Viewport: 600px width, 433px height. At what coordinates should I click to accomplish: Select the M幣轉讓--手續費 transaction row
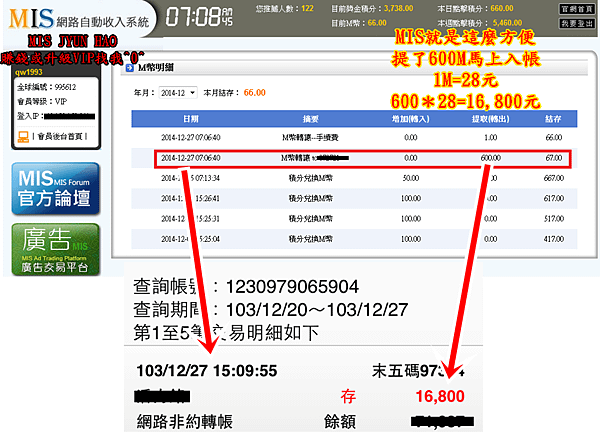pos(354,137)
